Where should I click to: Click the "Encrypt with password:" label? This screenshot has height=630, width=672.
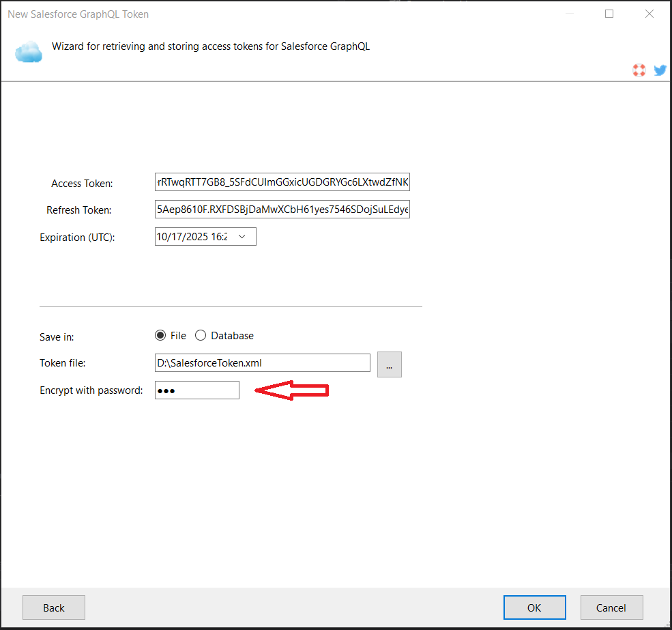[91, 390]
